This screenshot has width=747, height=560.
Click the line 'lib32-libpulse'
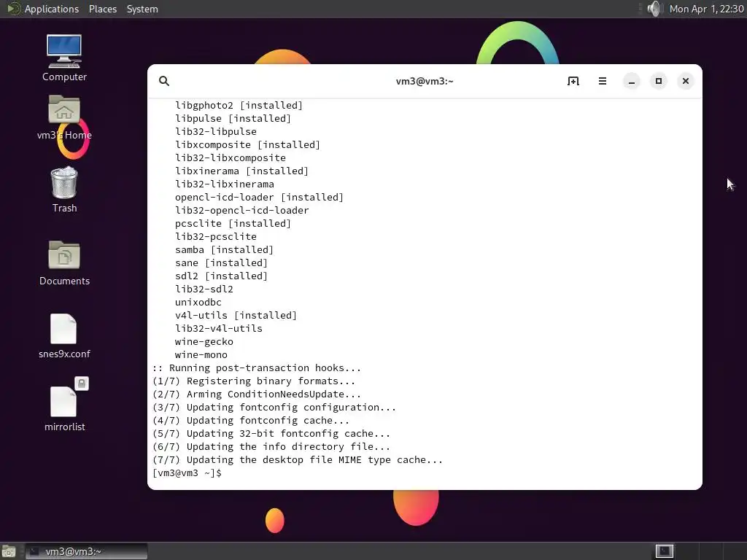[x=216, y=131]
